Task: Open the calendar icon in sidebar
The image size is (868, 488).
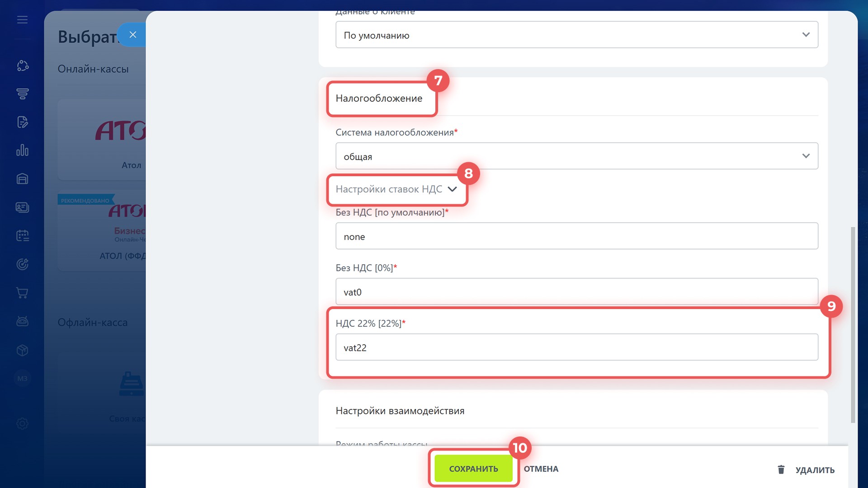Action: (x=22, y=235)
